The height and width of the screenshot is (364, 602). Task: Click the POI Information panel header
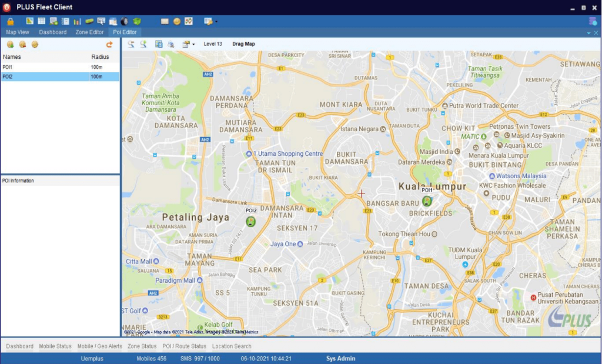(x=61, y=181)
